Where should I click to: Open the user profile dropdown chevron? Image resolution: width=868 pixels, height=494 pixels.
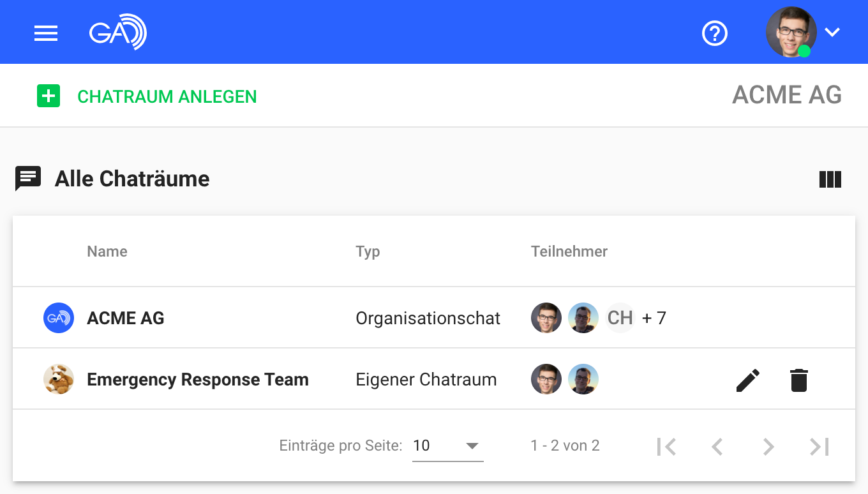click(x=832, y=33)
